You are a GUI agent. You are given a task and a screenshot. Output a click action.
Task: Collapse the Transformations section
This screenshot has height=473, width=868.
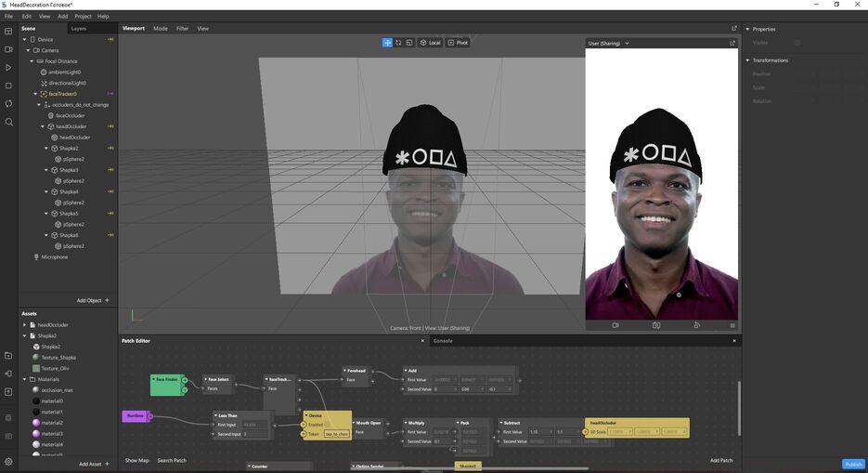[747, 60]
